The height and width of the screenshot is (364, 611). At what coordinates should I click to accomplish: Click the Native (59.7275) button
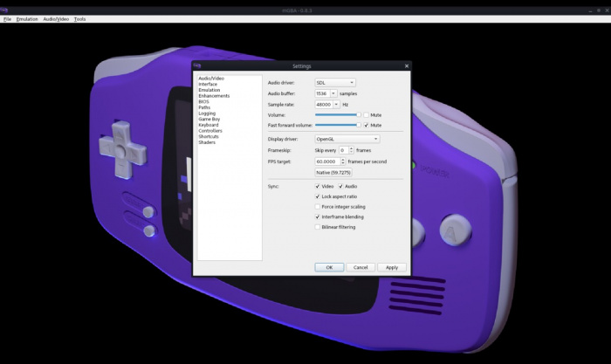[x=333, y=172]
